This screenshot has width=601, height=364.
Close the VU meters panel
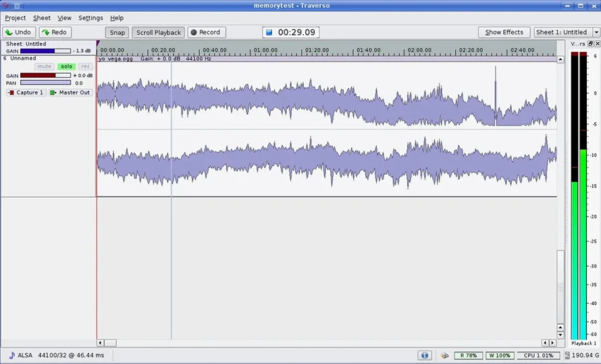coord(597,44)
